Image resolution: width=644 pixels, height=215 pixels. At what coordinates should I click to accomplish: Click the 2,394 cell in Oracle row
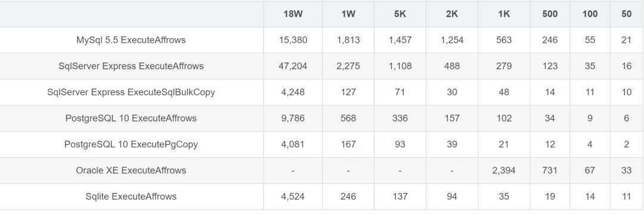click(503, 170)
